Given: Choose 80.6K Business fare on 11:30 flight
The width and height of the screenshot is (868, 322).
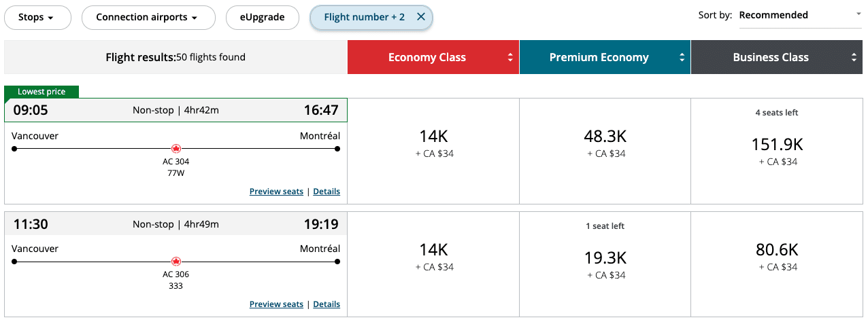Looking at the screenshot, I should click(776, 256).
